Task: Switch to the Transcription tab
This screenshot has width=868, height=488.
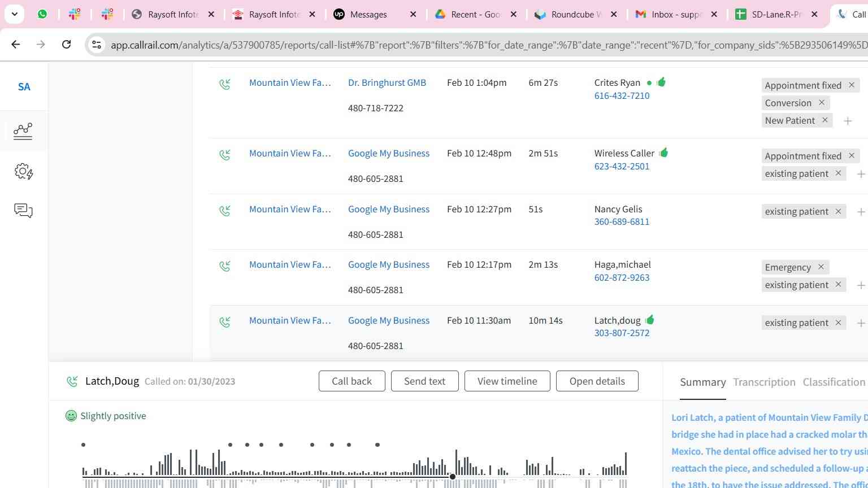Action: [764, 382]
